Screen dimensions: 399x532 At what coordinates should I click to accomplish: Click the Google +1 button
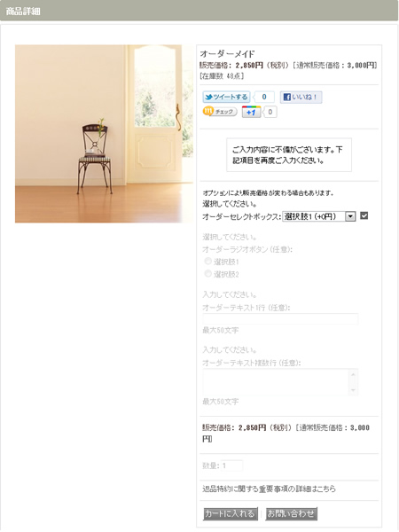252,112
